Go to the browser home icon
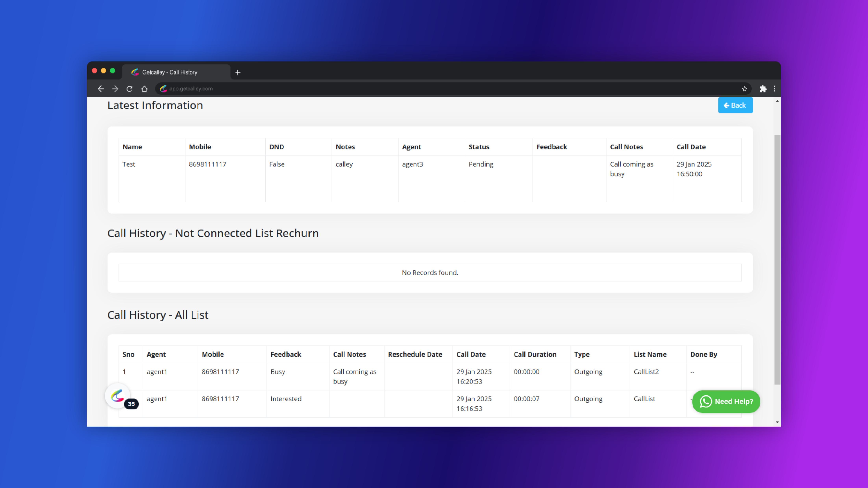Screen dimensions: 868x488 click(144, 89)
